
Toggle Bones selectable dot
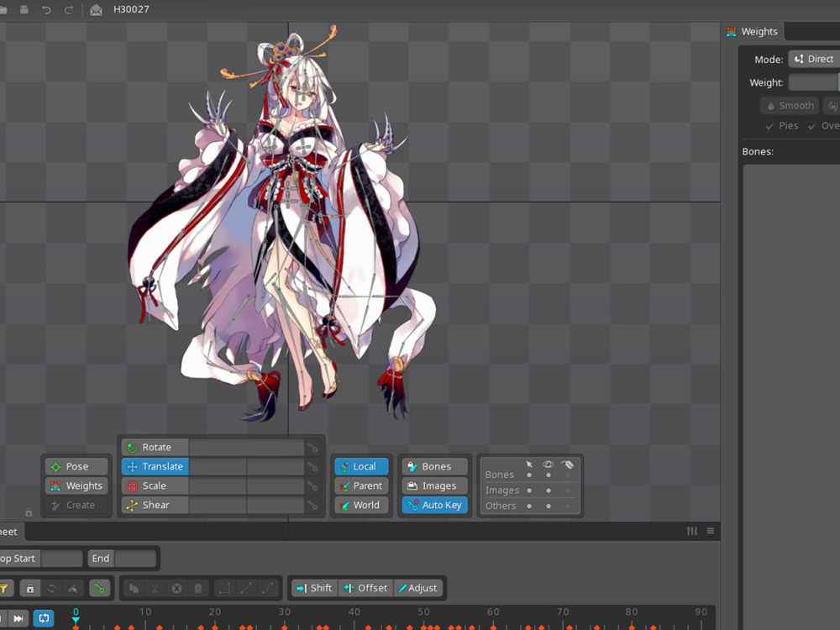click(529, 475)
